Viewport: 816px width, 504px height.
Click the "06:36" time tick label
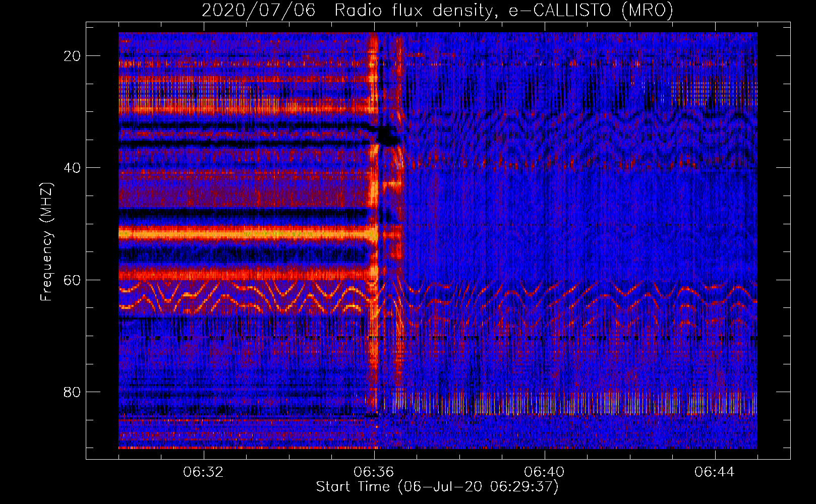(374, 472)
